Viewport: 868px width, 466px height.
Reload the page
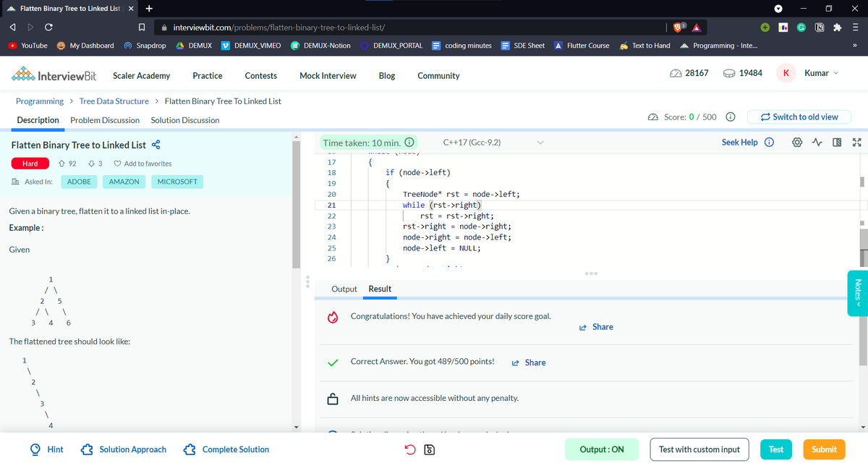48,27
